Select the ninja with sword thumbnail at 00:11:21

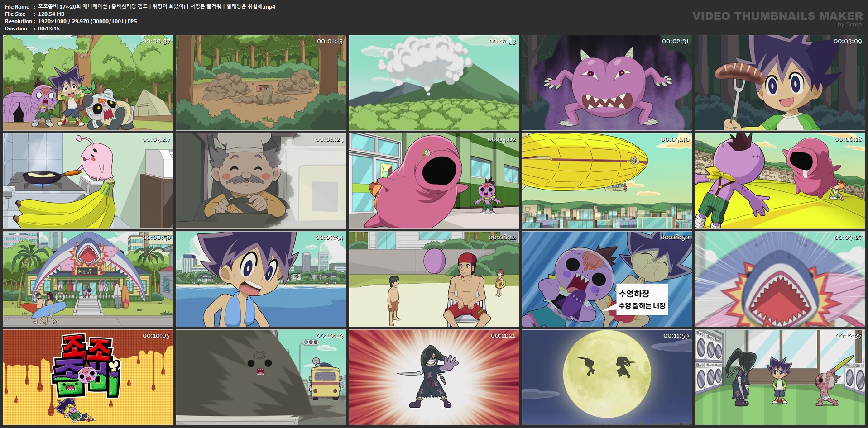pos(434,377)
